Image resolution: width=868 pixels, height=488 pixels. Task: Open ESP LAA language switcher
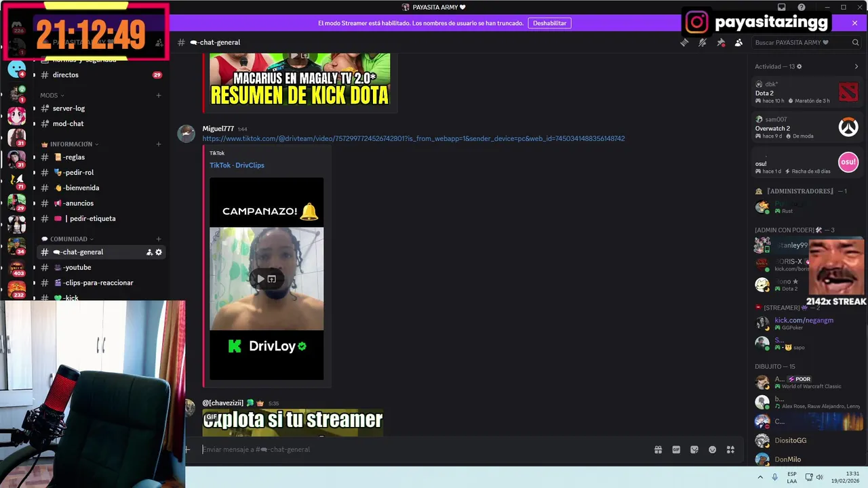(792, 477)
